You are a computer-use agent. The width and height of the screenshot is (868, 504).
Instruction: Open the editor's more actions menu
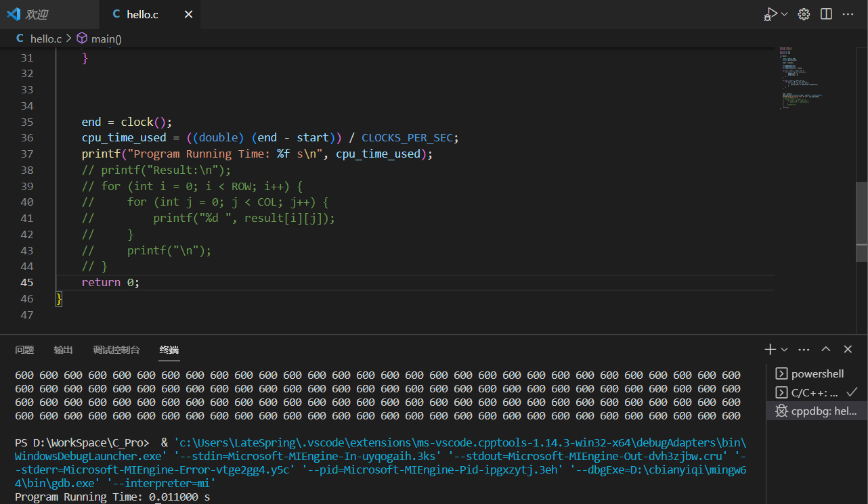(x=848, y=14)
